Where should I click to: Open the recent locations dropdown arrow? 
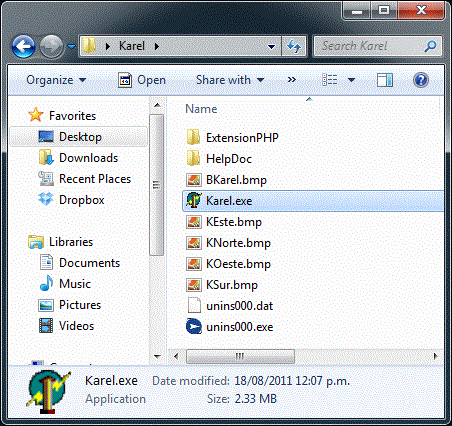[x=71, y=47]
